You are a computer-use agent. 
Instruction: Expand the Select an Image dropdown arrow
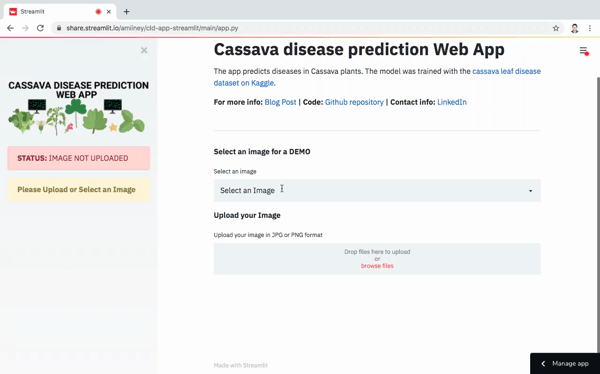[x=530, y=191]
